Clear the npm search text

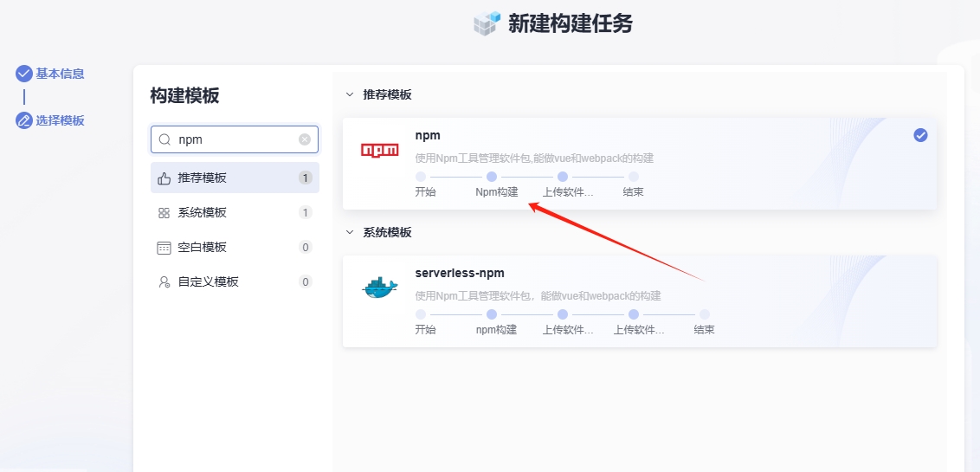pos(305,139)
